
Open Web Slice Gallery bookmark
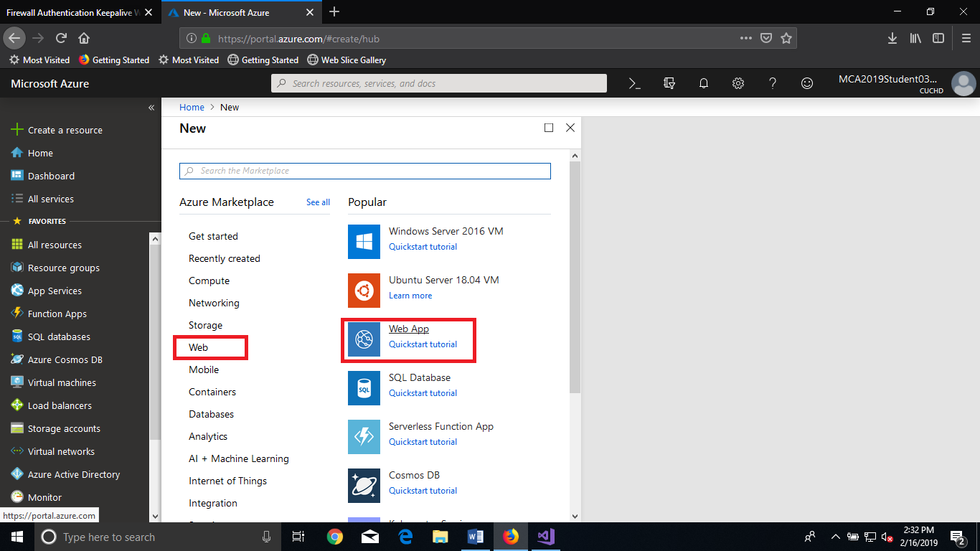point(347,60)
